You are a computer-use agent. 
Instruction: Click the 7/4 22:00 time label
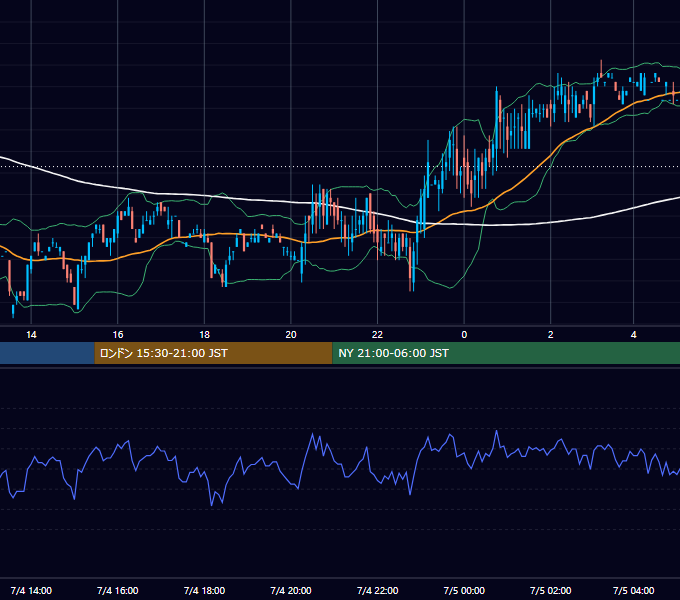tap(377, 590)
